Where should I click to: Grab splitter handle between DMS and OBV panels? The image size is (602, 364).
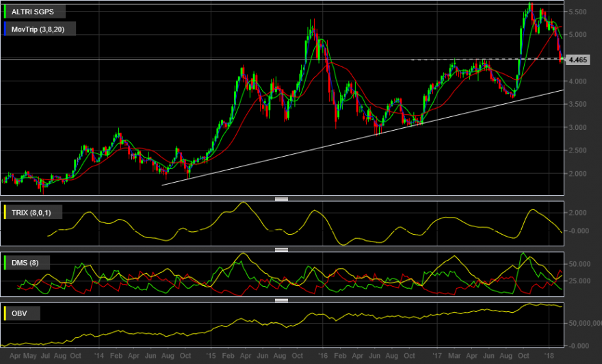click(281, 300)
